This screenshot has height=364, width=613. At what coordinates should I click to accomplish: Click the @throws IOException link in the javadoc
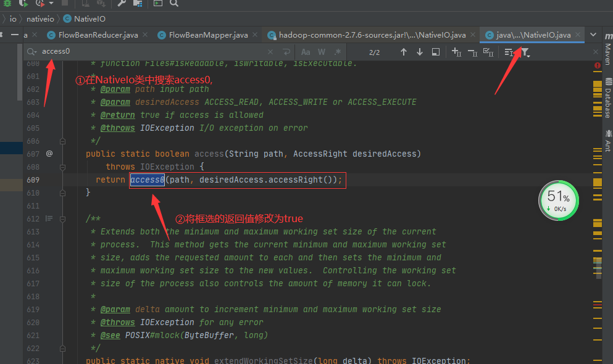coord(117,128)
